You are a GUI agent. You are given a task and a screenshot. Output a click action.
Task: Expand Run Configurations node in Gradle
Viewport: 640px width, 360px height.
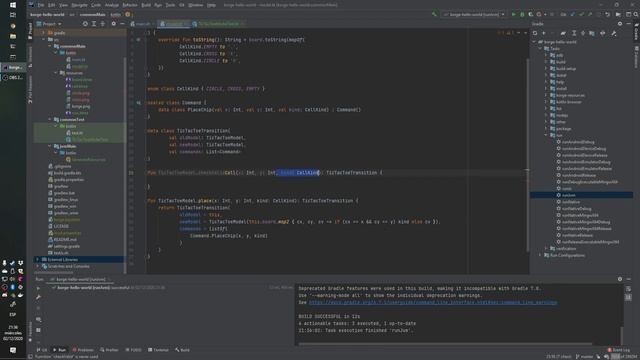540,255
